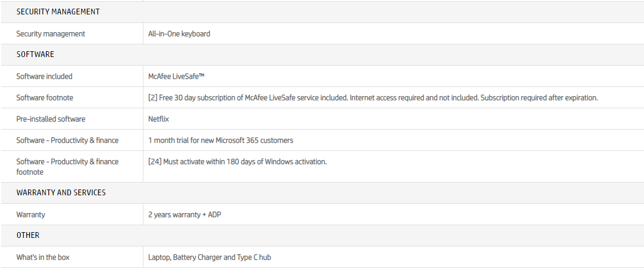Screen dimensions: 644x269
Task: Select the 'Software - Productivity & finance footnote' label
Action: 67,167
